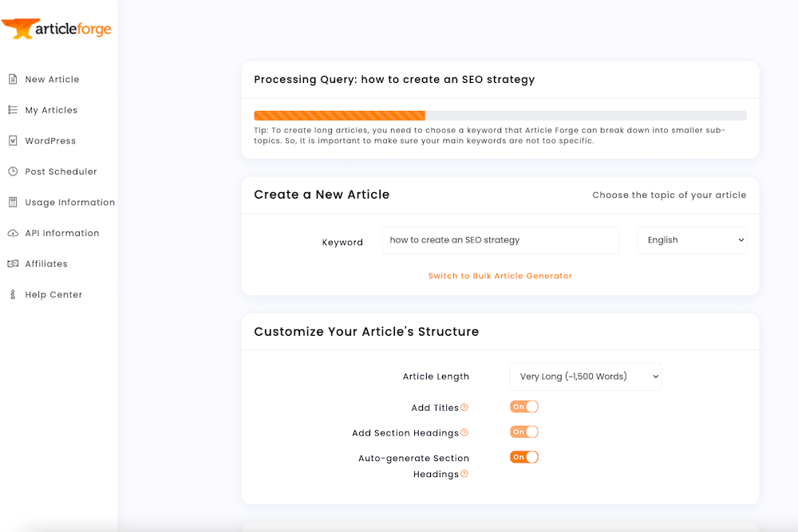Open the My Articles menu item
This screenshot has width=798, height=532.
[x=51, y=110]
